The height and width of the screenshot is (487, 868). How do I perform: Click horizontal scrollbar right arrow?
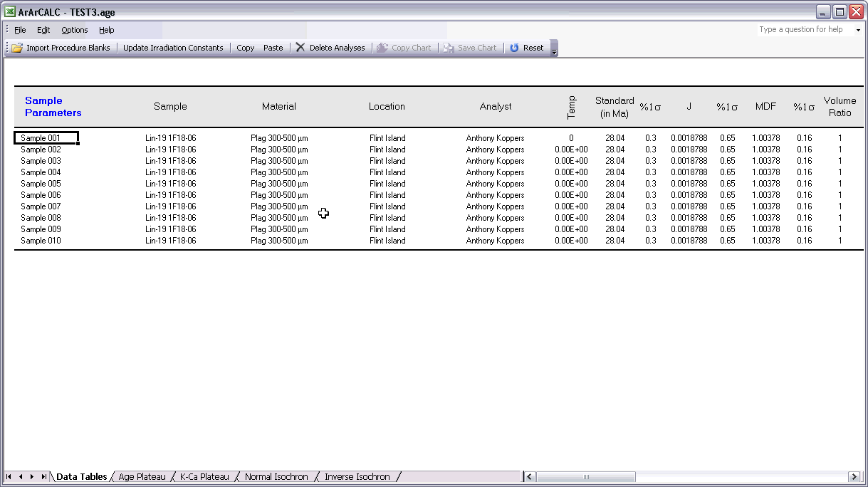[854, 476]
